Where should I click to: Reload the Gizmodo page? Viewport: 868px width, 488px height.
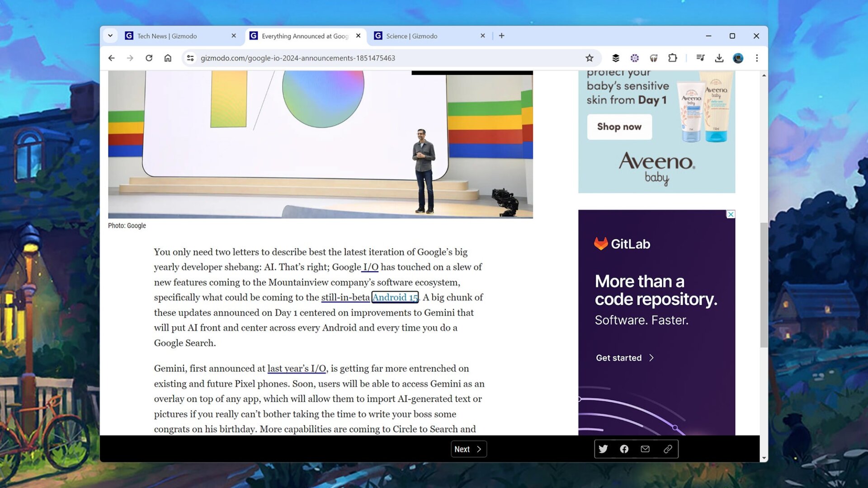pos(149,58)
